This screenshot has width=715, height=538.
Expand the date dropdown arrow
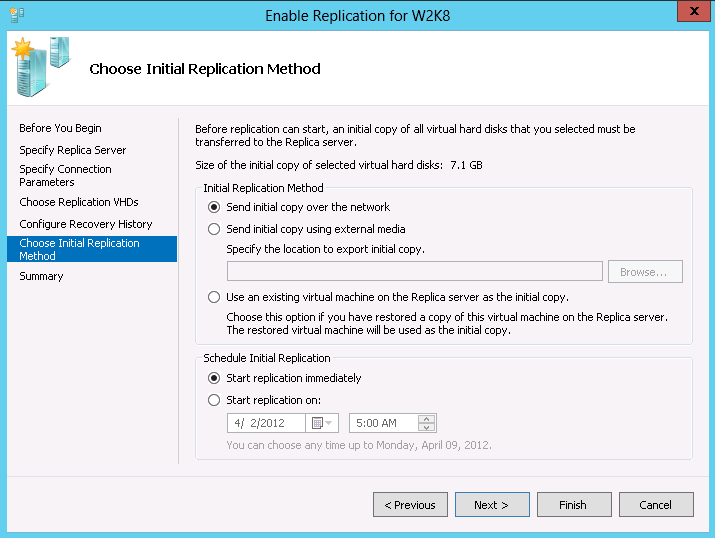pos(329,423)
